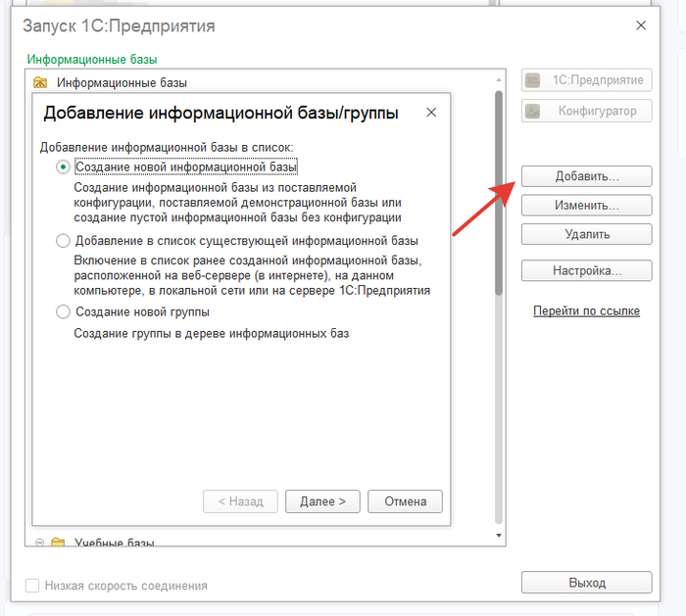Exit launcher using 'Выход' button
The height and width of the screenshot is (616, 686).
(587, 583)
